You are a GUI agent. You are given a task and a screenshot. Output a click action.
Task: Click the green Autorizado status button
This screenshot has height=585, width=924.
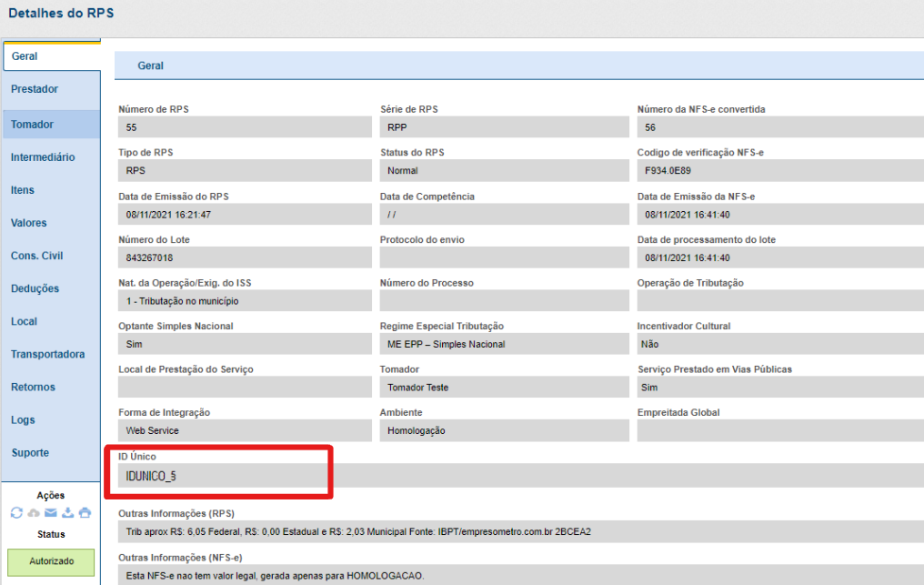(50, 562)
